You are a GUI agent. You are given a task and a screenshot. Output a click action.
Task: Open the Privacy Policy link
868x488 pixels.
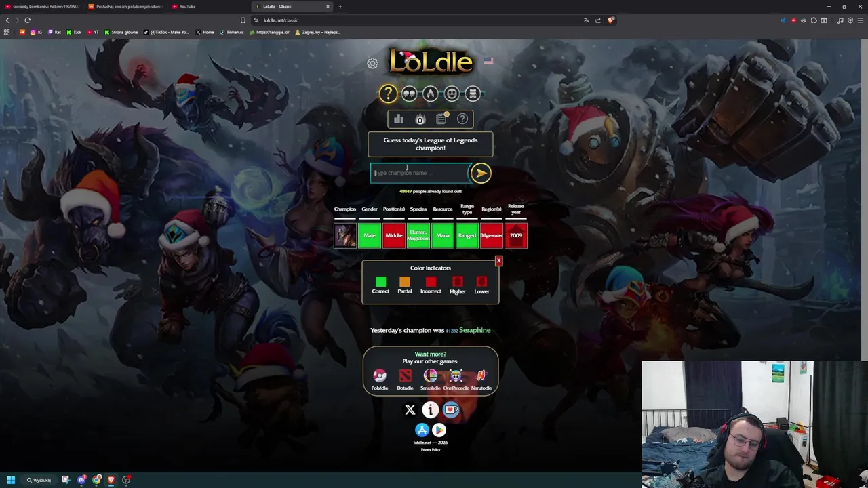[431, 449]
